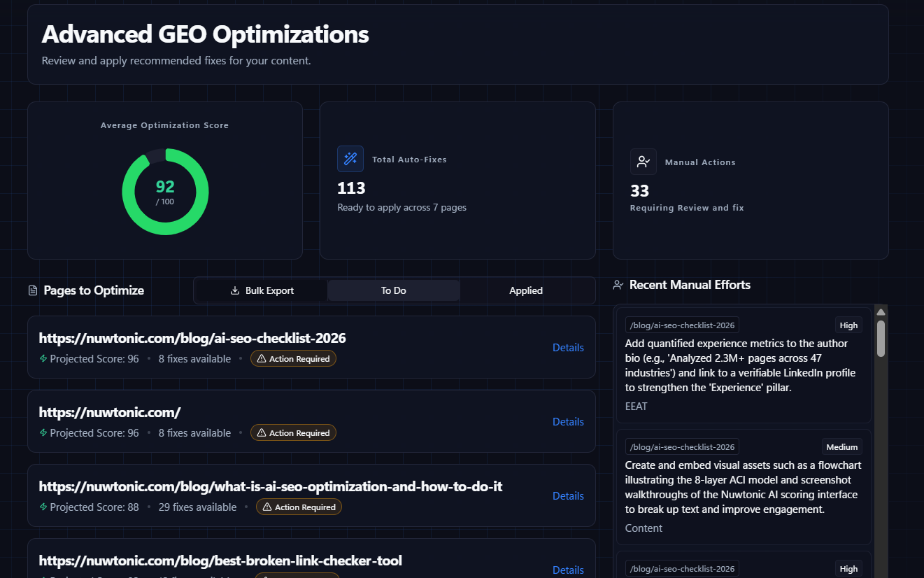Click the https://nuwtonic.com/ page URL
924x578 pixels.
pos(110,412)
